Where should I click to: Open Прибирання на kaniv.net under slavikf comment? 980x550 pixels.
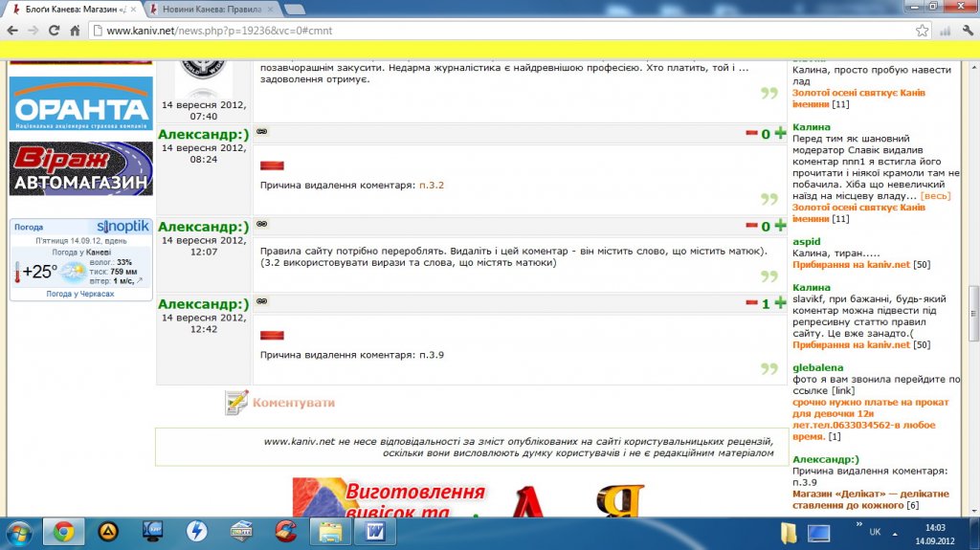[851, 344]
